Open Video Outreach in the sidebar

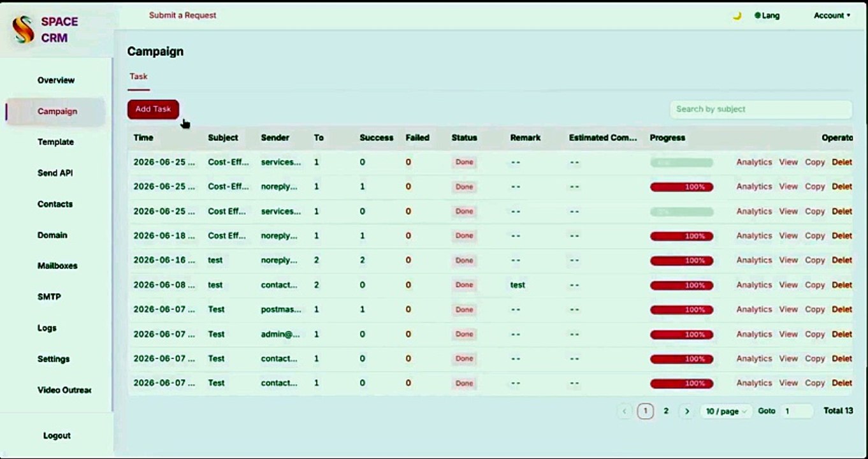tap(64, 390)
